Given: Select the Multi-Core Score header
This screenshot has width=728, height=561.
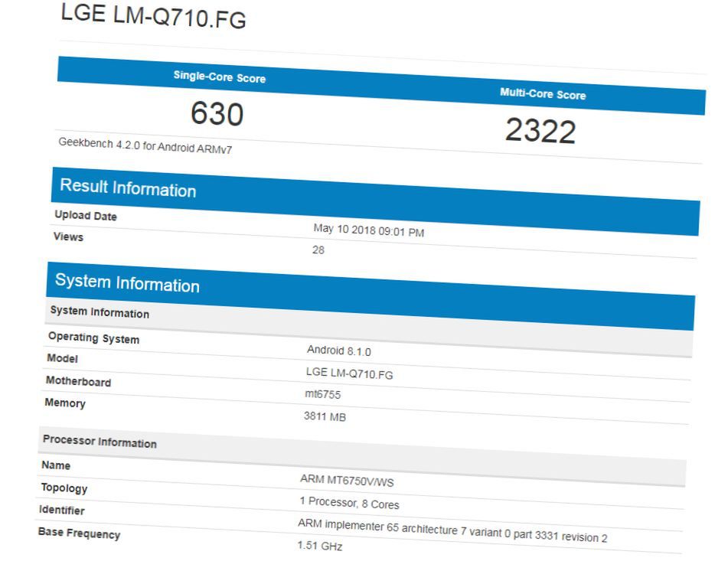Looking at the screenshot, I should tap(543, 93).
